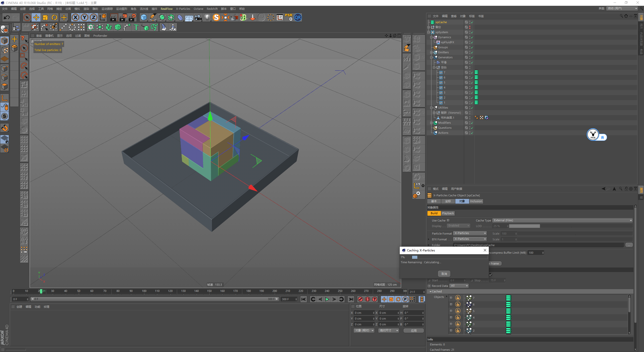Viewport: 644px width, 352px height.
Task: Click the PSR reset icon
Action: tap(289, 18)
